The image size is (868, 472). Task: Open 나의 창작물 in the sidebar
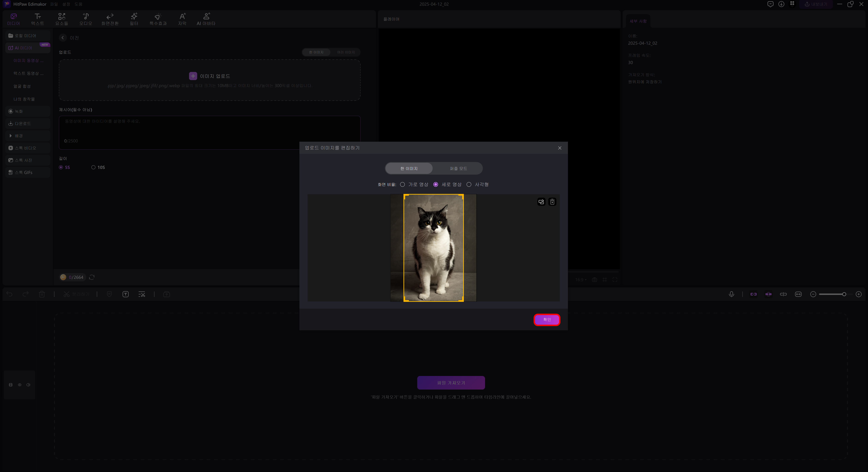click(x=24, y=99)
